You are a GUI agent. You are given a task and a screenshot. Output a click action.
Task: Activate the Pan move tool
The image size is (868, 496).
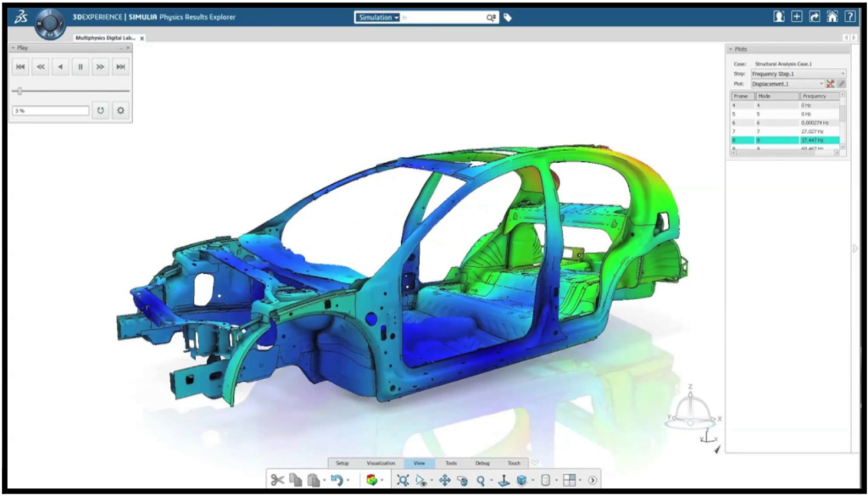(x=444, y=480)
